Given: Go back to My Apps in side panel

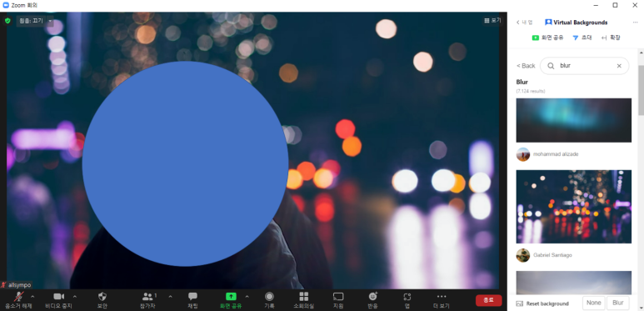Looking at the screenshot, I should [x=524, y=23].
